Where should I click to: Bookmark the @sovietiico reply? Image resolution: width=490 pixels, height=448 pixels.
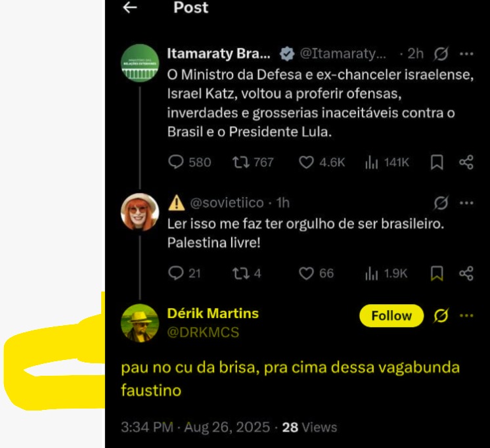click(437, 273)
